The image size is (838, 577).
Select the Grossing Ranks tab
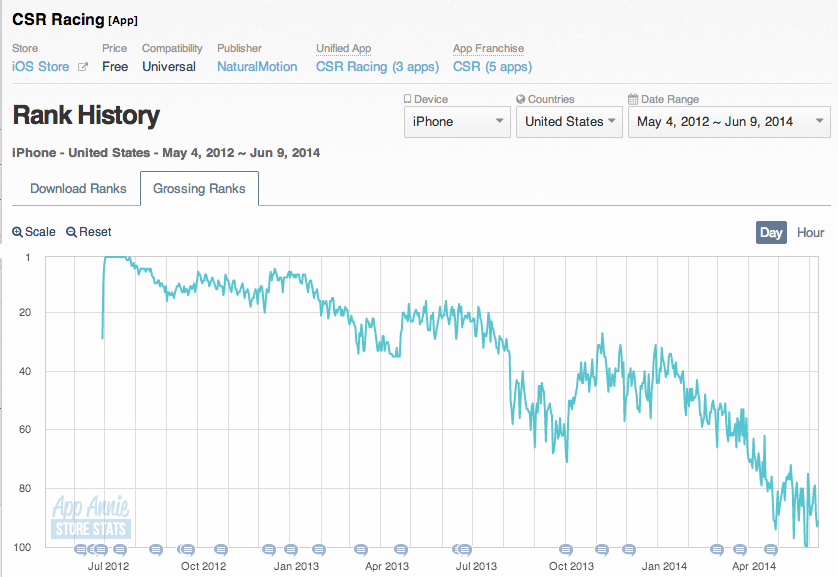(199, 189)
